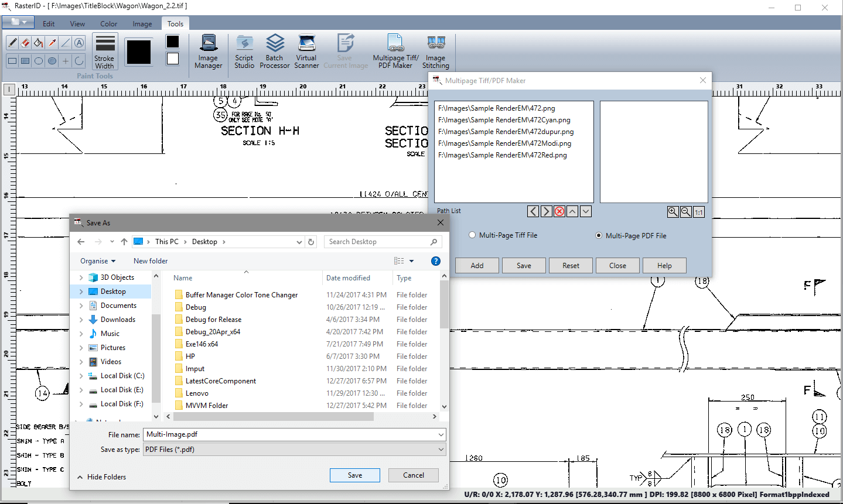Switch to the Color ribbon tab
843x504 pixels.
[x=108, y=24]
